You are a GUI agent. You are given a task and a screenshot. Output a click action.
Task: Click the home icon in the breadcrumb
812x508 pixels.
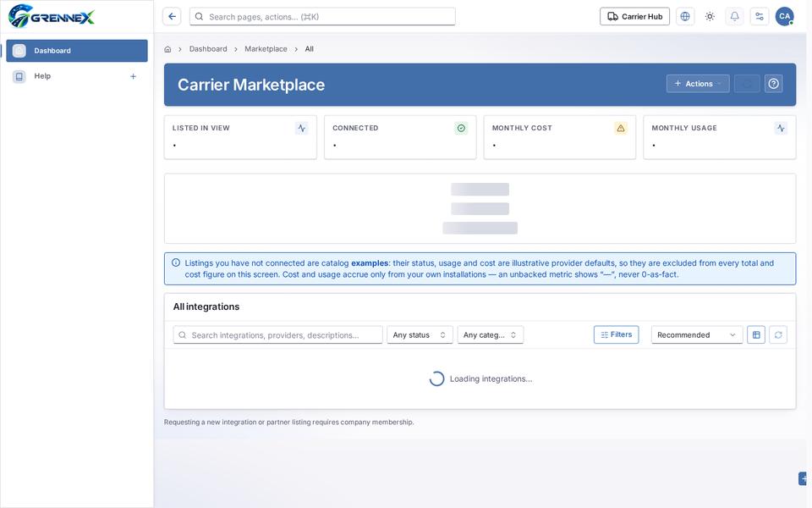coord(167,49)
